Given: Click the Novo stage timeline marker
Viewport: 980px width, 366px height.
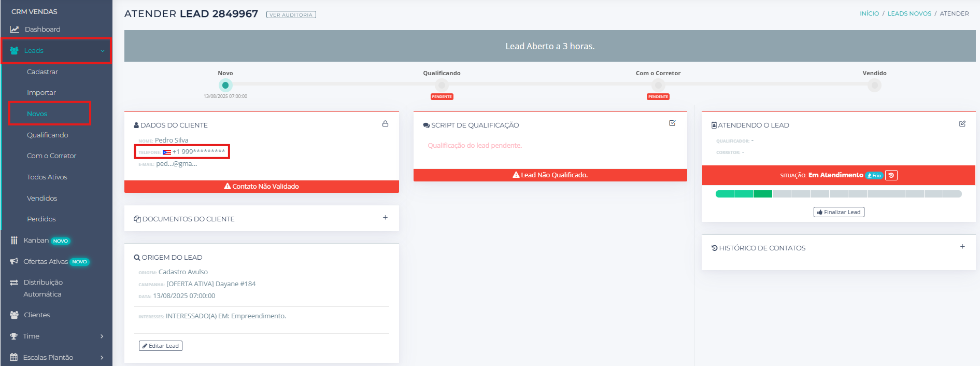Looking at the screenshot, I should pos(225,86).
